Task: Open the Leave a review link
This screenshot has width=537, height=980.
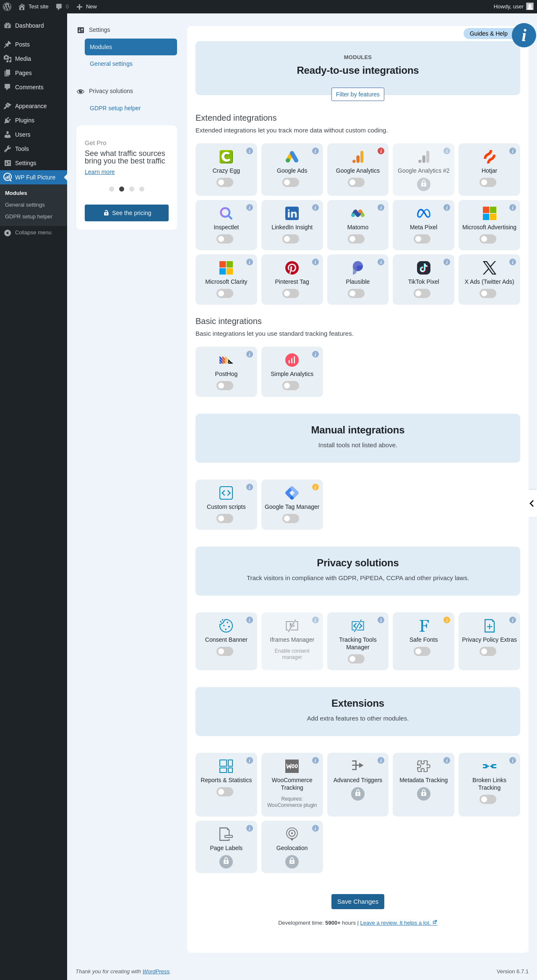Action: tap(399, 923)
